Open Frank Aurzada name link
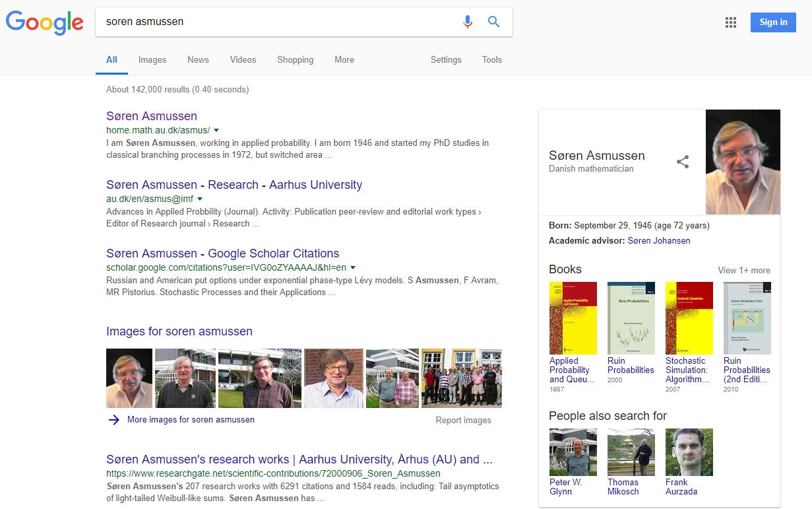This screenshot has width=812, height=509. (681, 487)
